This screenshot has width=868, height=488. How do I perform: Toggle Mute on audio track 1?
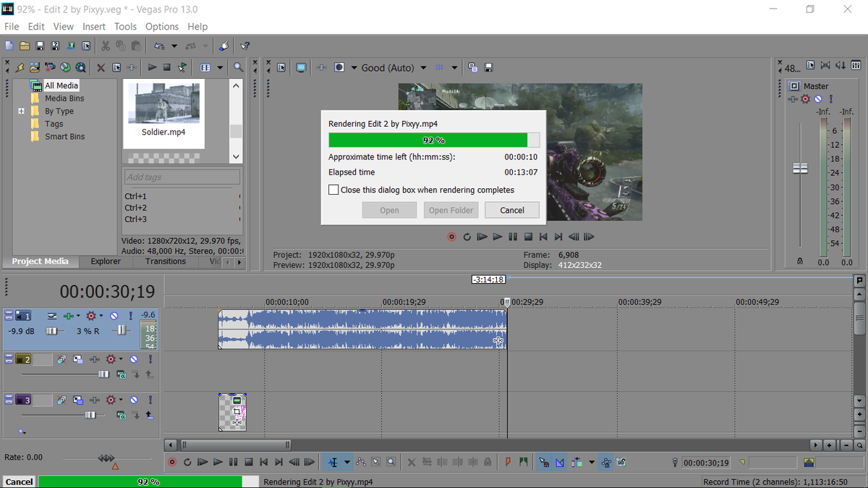coord(114,316)
